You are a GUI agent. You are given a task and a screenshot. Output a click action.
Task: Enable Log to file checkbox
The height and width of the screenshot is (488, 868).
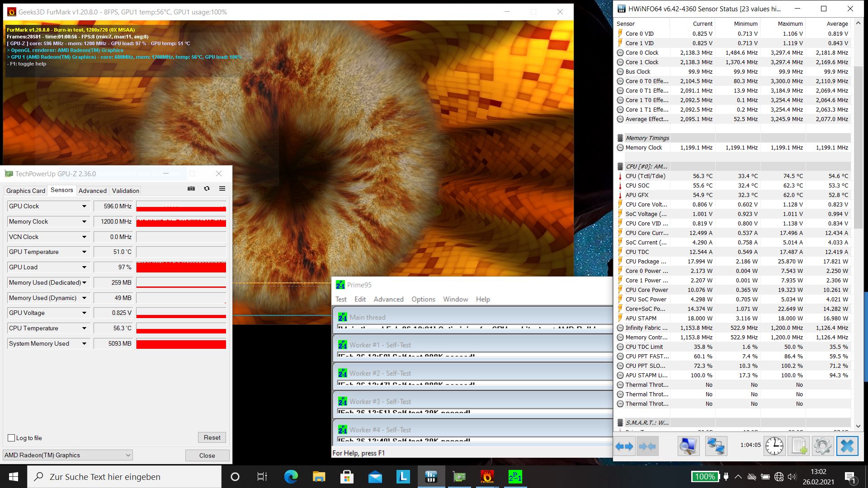tap(12, 438)
